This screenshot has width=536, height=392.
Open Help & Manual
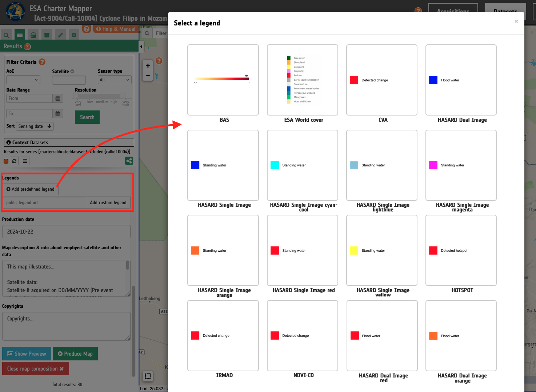116,29
